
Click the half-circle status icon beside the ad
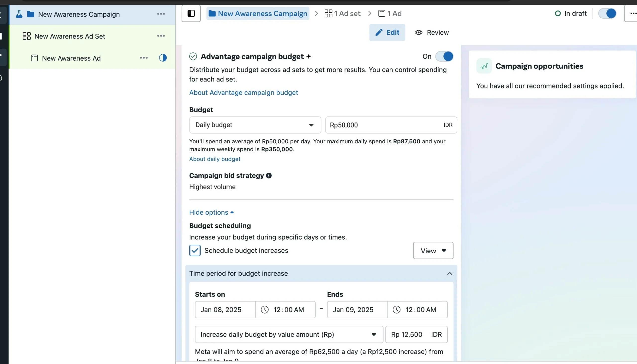tap(163, 58)
